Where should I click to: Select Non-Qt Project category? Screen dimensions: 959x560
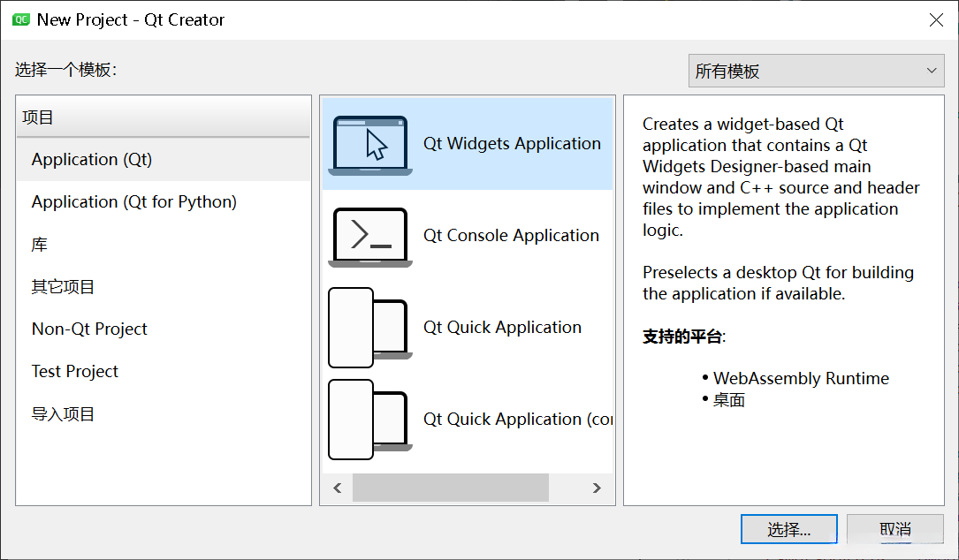164,329
